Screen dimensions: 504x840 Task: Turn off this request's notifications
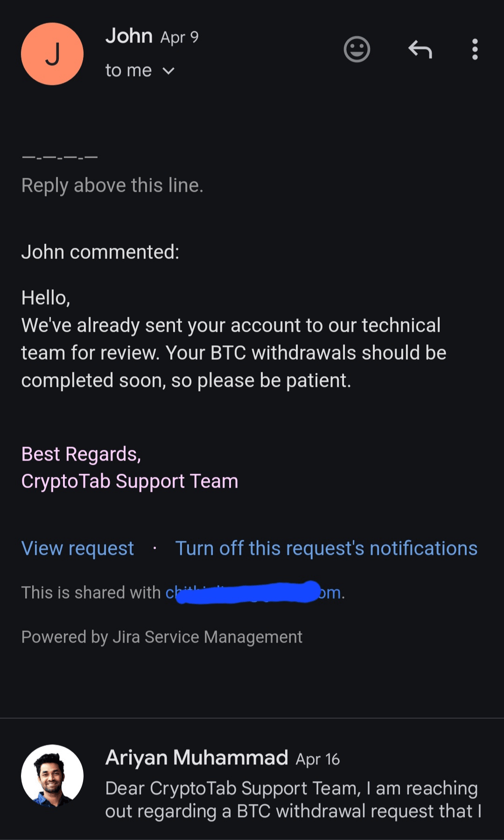pyautogui.click(x=326, y=548)
